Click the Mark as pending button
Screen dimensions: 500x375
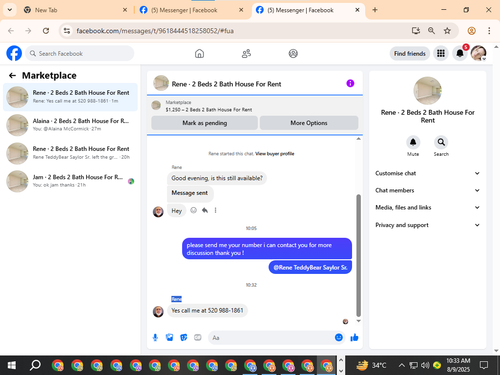204,123
